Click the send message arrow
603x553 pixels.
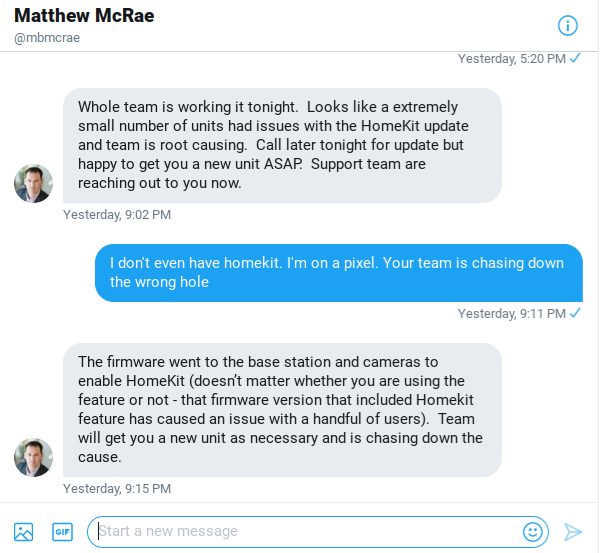[x=573, y=532]
